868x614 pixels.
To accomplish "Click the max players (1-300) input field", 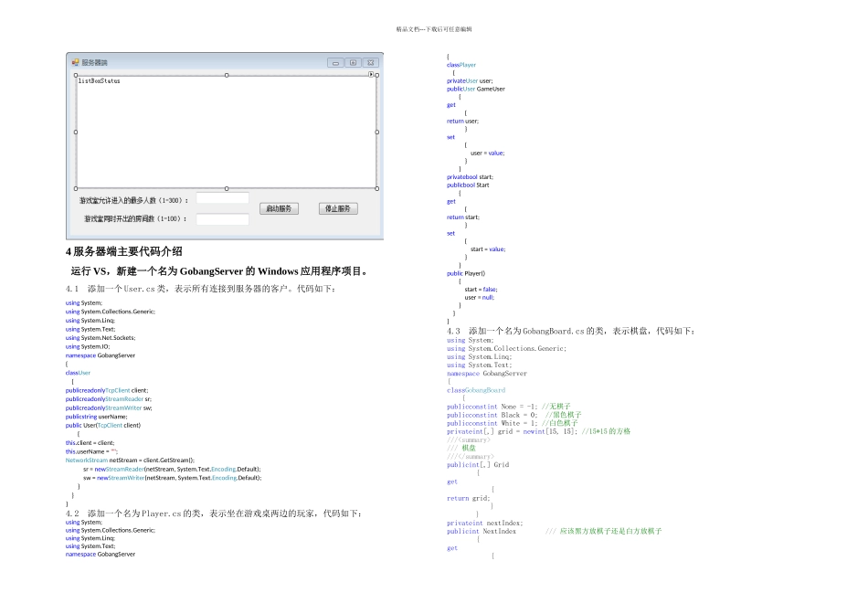I will click(222, 198).
